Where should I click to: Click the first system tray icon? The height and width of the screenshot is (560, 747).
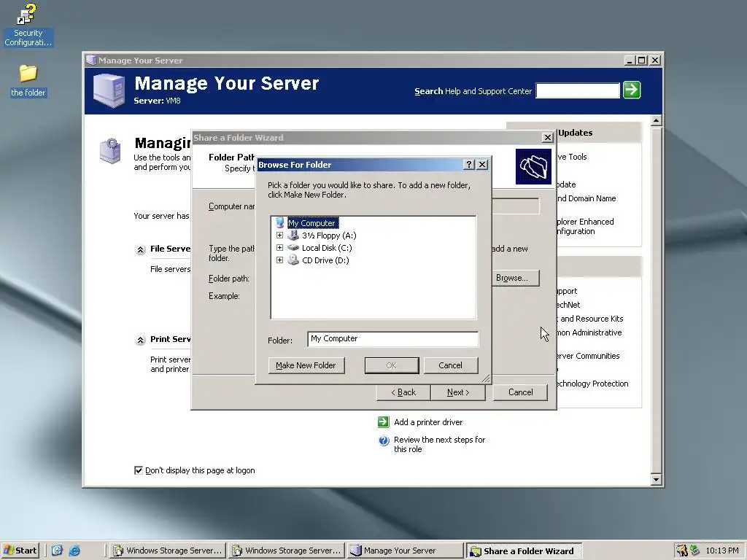[682, 551]
